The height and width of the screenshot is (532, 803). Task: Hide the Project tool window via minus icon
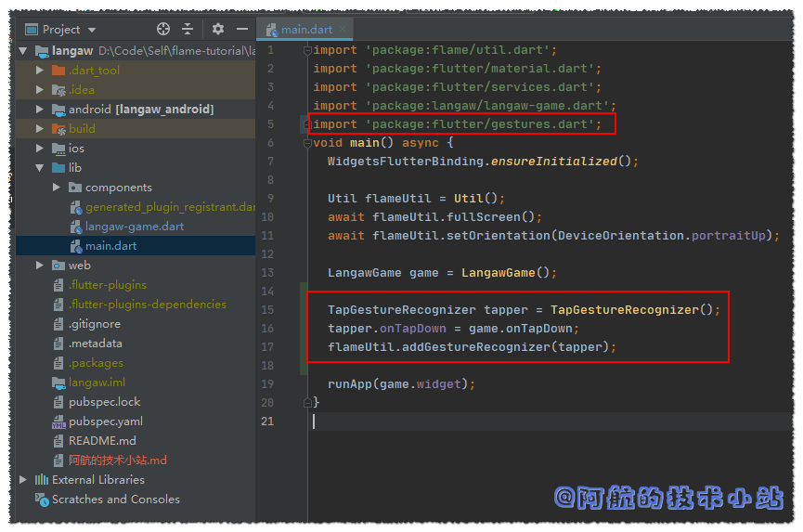click(x=242, y=30)
